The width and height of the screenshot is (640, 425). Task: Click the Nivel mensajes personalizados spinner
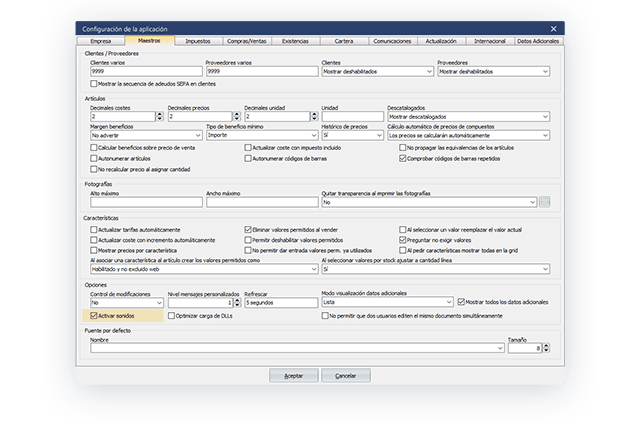[237, 301]
